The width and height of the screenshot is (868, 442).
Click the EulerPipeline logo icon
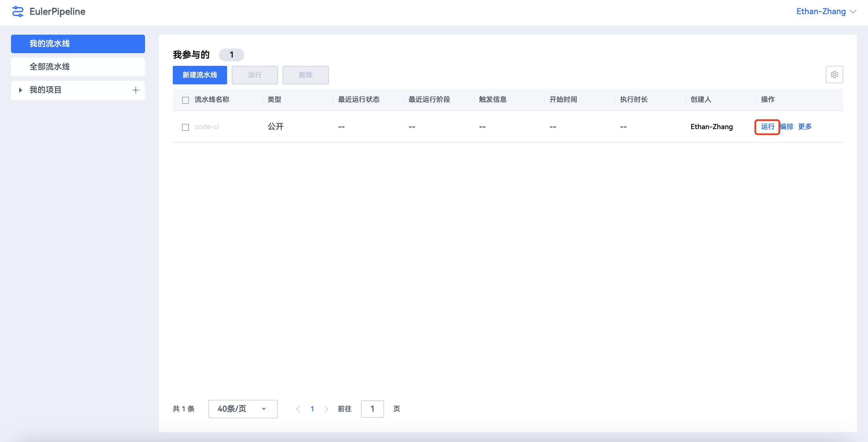[18, 12]
